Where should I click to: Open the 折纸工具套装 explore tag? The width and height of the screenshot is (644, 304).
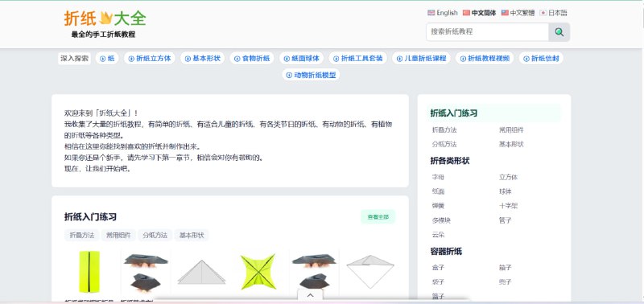pyautogui.click(x=357, y=58)
